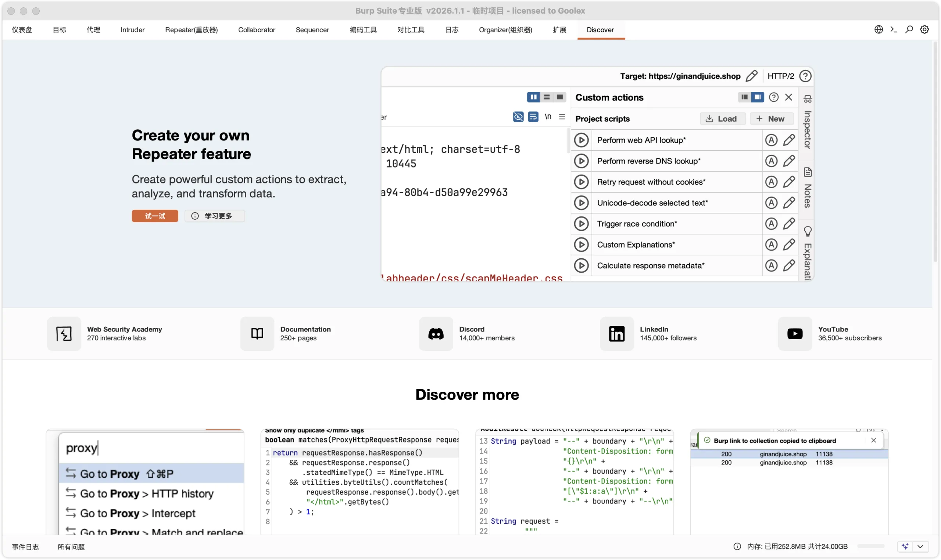
Task: Open 所有问题 in the bottom status bar
Action: coord(71,546)
